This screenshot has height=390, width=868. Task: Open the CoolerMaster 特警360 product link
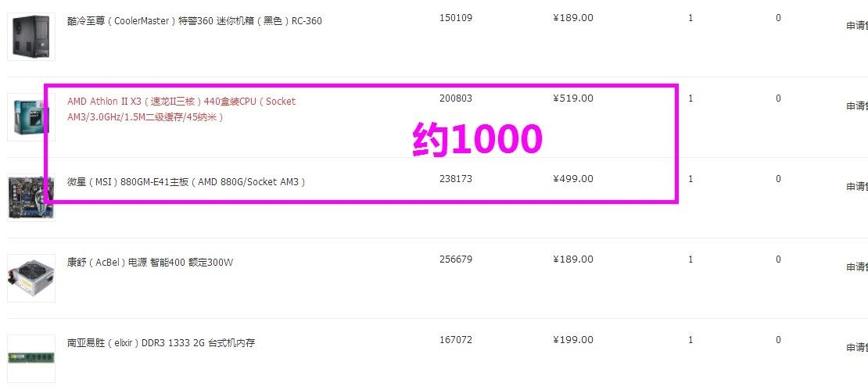(195, 21)
